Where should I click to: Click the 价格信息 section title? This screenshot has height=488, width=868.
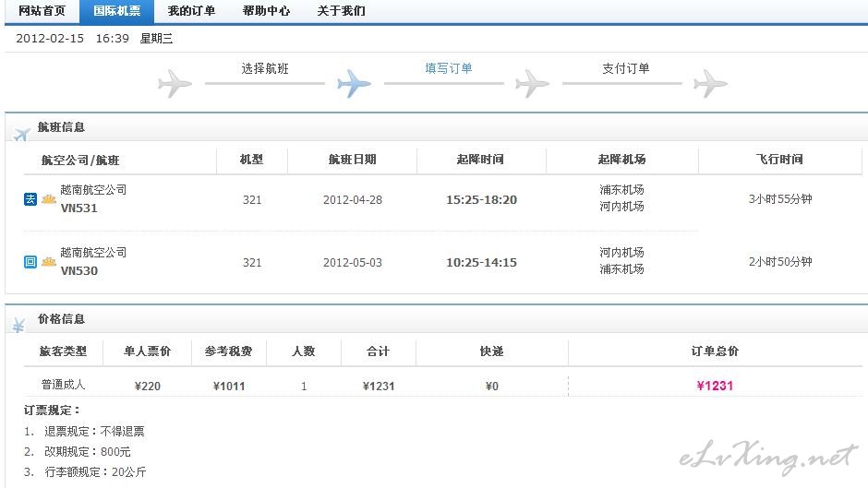[61, 318]
